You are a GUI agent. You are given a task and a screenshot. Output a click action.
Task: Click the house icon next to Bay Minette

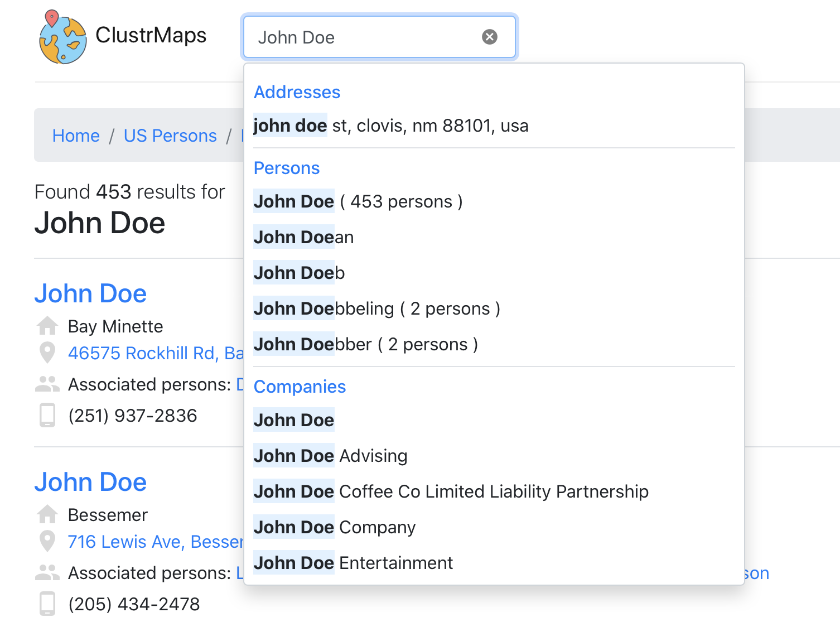pyautogui.click(x=47, y=326)
